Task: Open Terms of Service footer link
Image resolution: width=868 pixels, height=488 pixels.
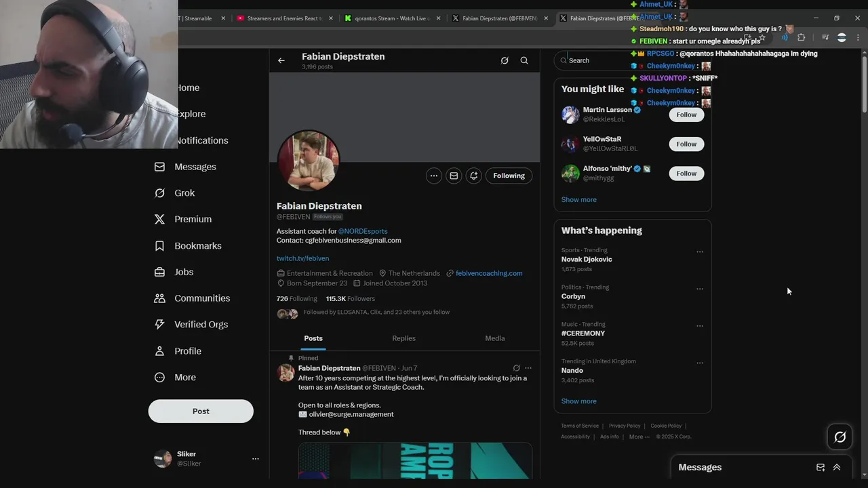Action: click(580, 426)
